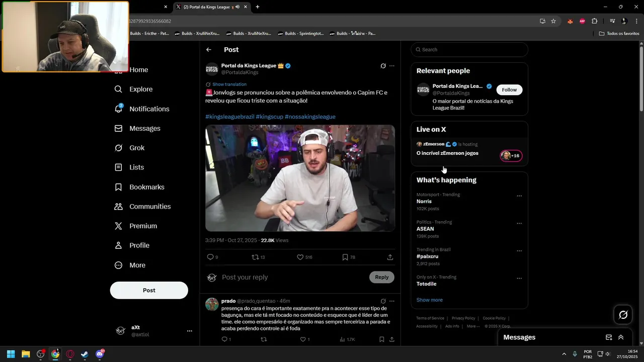Share the main post via share icon
644x362 pixels.
point(390,257)
